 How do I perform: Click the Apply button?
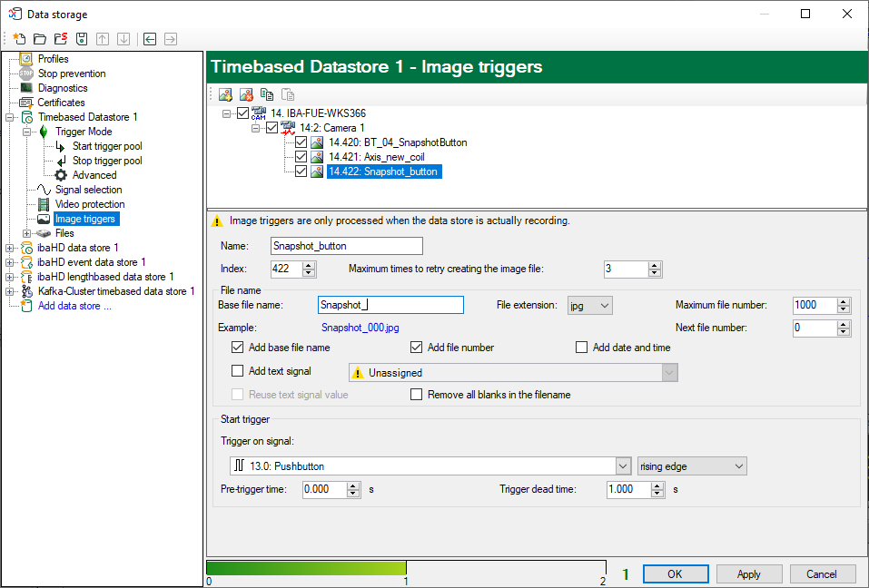(x=748, y=574)
